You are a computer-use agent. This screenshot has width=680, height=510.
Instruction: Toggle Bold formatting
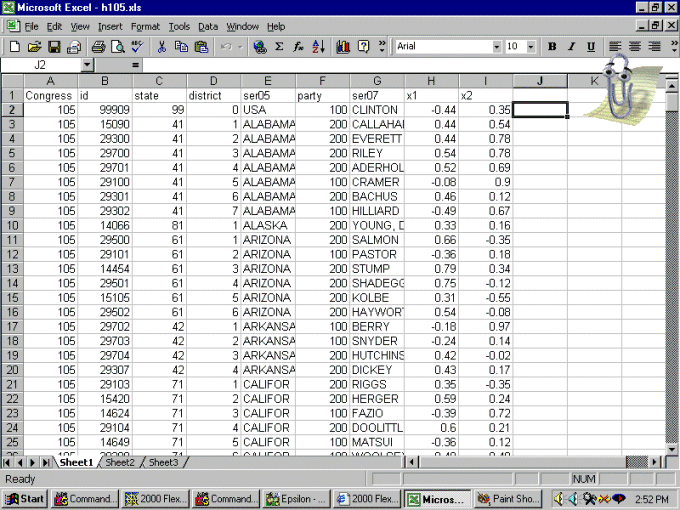552,47
